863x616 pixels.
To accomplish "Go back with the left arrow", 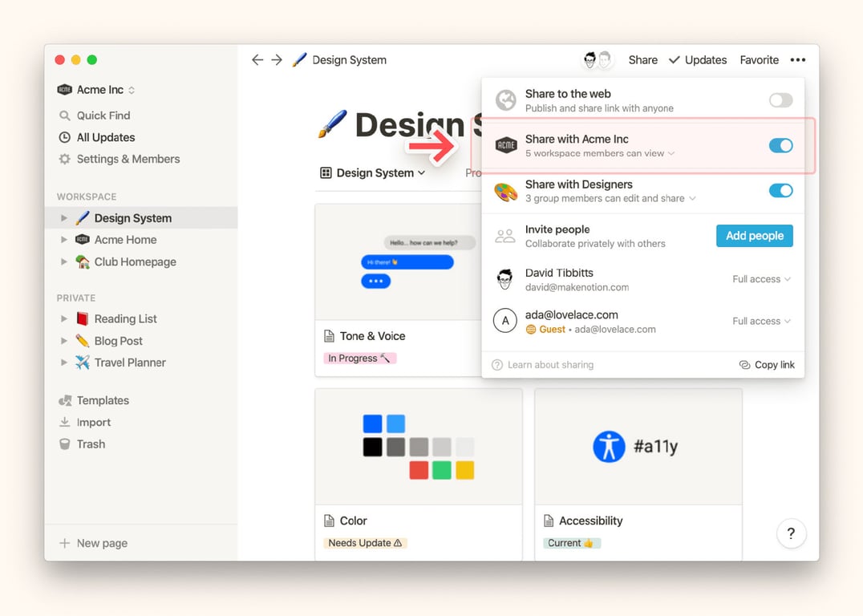I will click(257, 60).
